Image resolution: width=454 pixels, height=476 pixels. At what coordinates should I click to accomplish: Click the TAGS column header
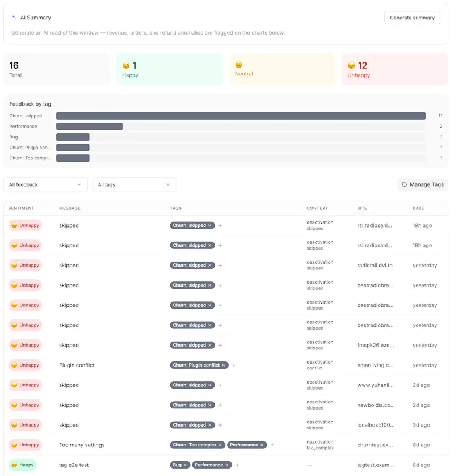point(176,208)
